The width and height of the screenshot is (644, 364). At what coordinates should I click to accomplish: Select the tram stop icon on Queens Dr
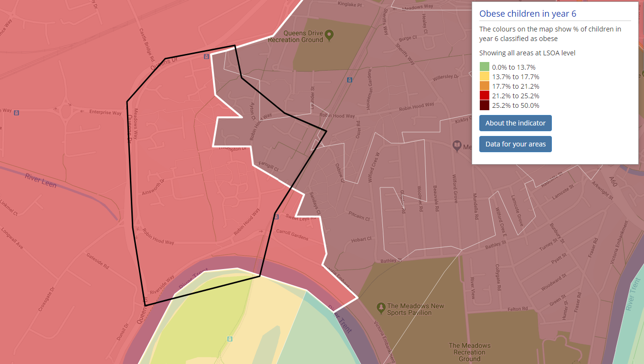tap(206, 57)
